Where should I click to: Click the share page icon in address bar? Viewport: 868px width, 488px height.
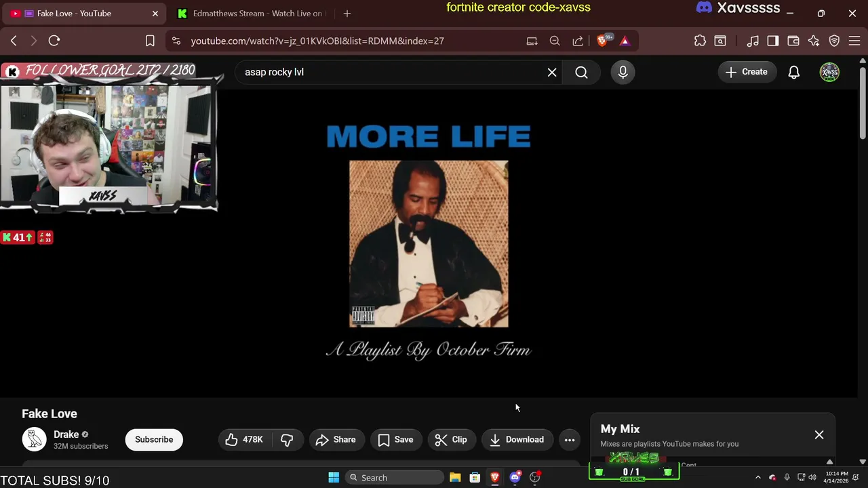pyautogui.click(x=578, y=41)
